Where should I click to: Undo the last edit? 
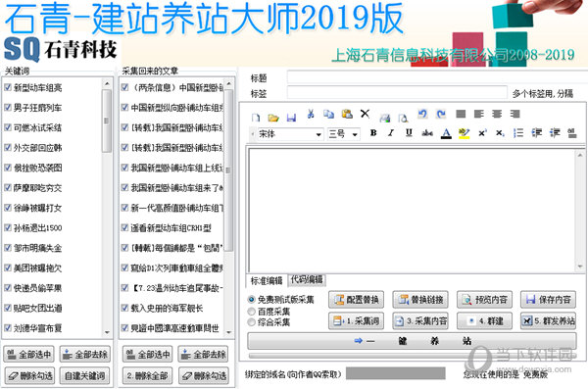(x=422, y=114)
